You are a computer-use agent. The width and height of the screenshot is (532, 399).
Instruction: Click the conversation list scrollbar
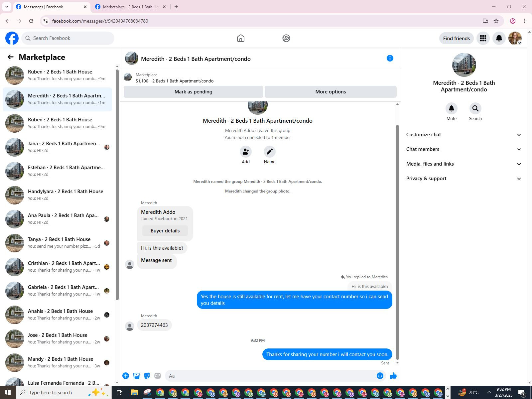[x=117, y=185]
